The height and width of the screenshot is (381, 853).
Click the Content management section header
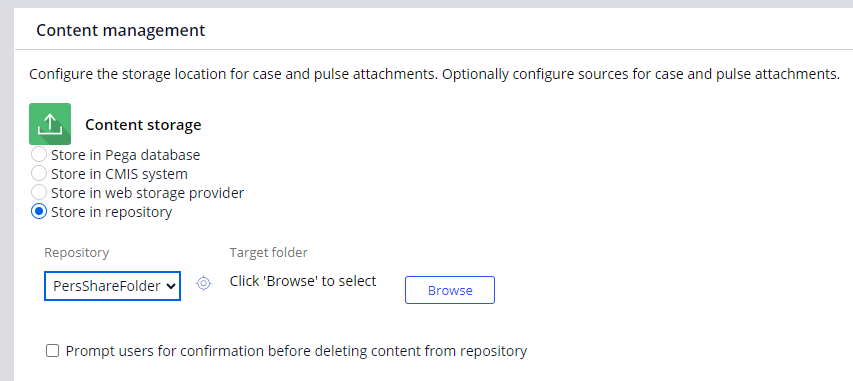(x=121, y=30)
